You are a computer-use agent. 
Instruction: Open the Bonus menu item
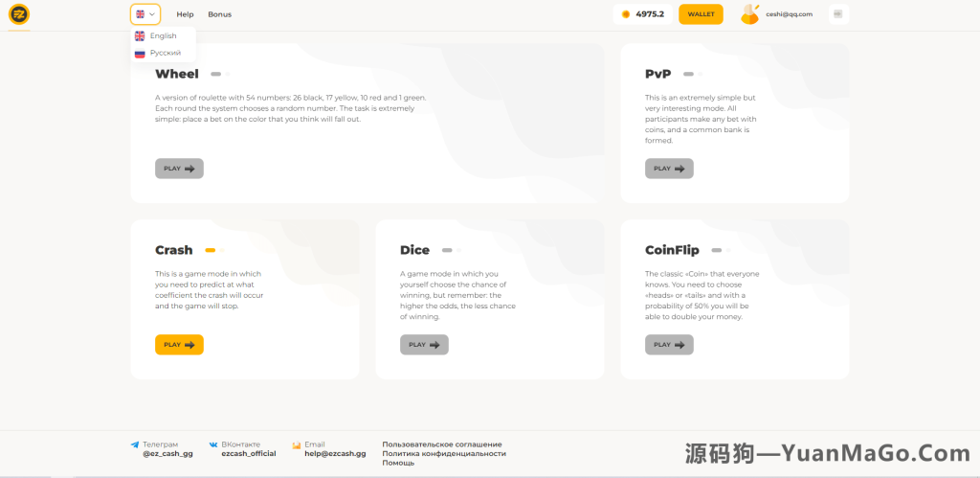tap(219, 14)
